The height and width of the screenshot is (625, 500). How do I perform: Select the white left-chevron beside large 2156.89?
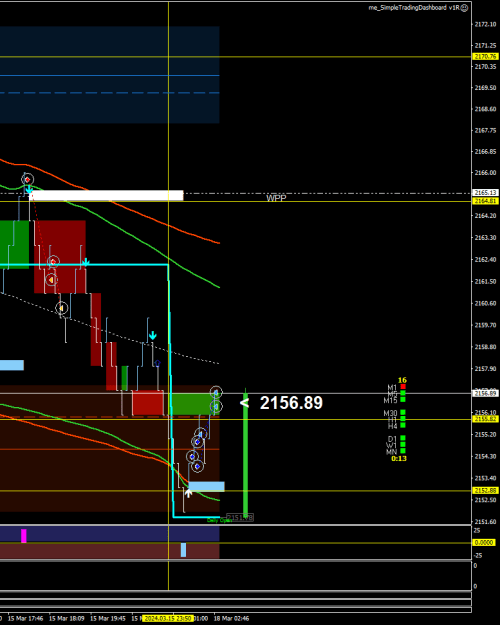pos(244,403)
